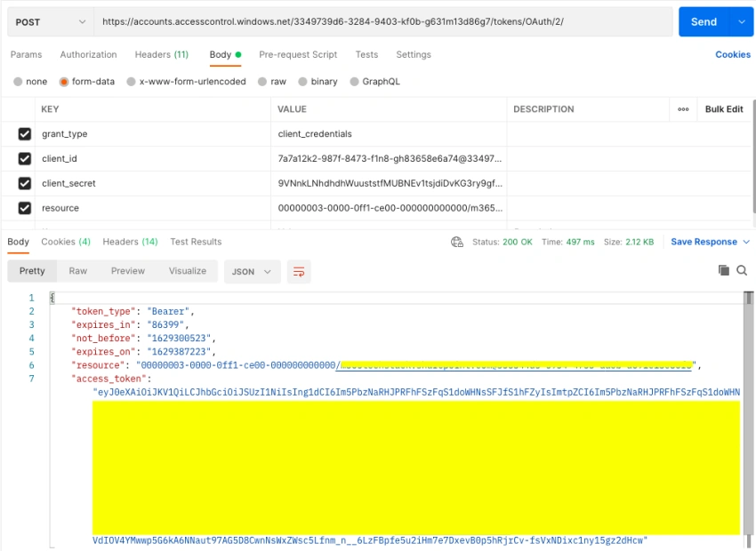Click Save Response
This screenshot has width=756, height=551.
point(704,242)
